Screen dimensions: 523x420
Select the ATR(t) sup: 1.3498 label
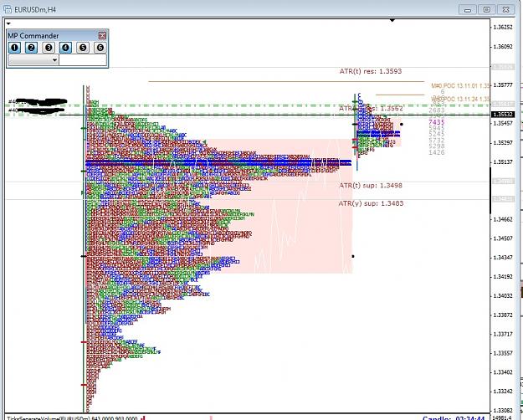click(371, 185)
